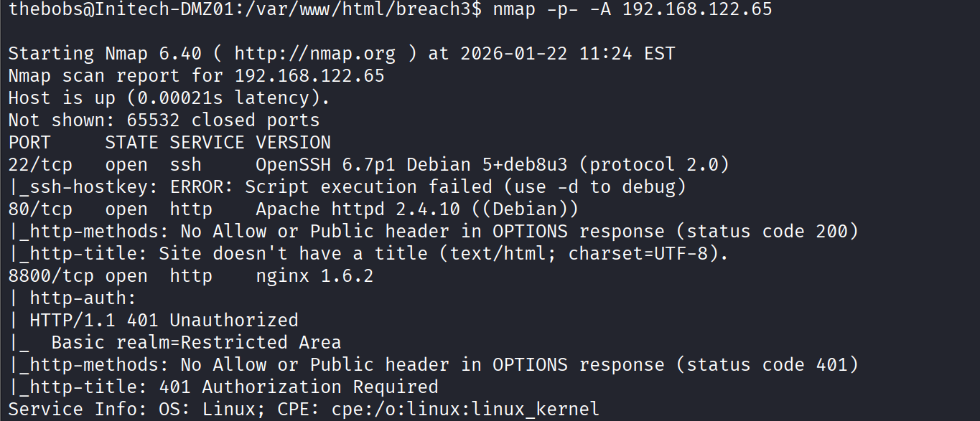Screen dimensions: 980x421
Task: Click the nginx 1.6.2 version text
Action: 314,276
